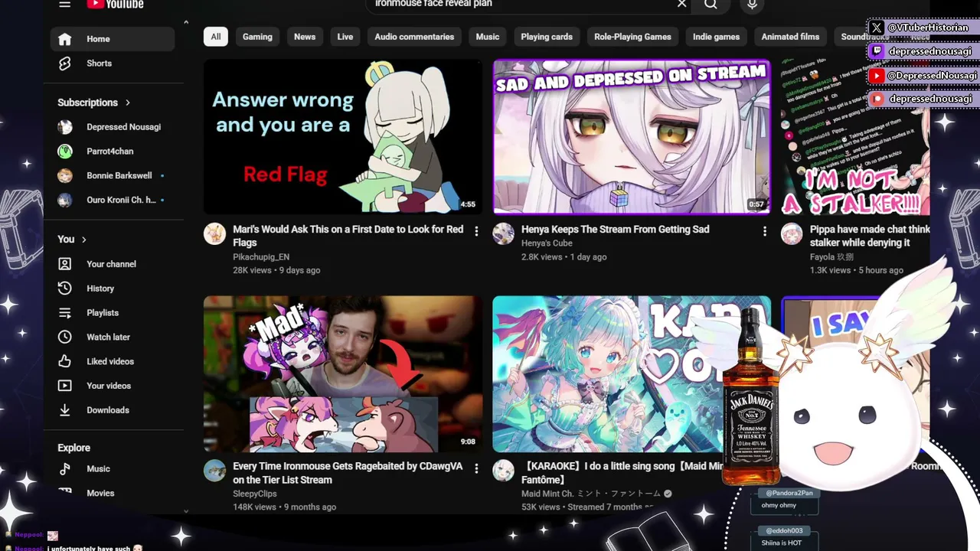
Task: Open the YouTube hamburger guide menu
Action: tap(65, 4)
